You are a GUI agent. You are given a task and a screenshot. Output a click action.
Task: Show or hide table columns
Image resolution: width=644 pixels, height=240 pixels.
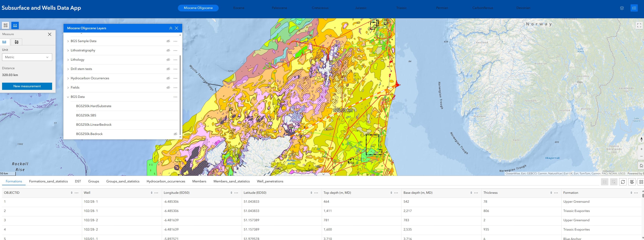click(632, 182)
